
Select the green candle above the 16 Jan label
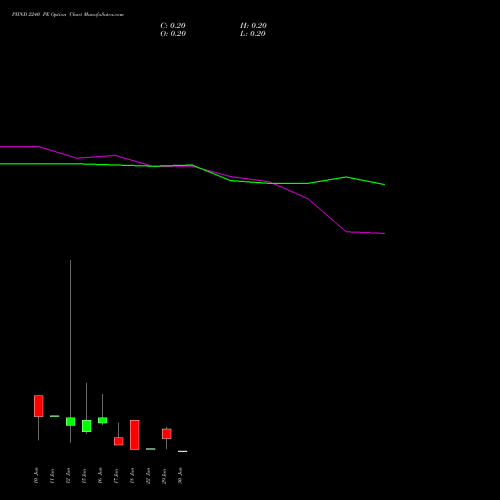coord(103,420)
